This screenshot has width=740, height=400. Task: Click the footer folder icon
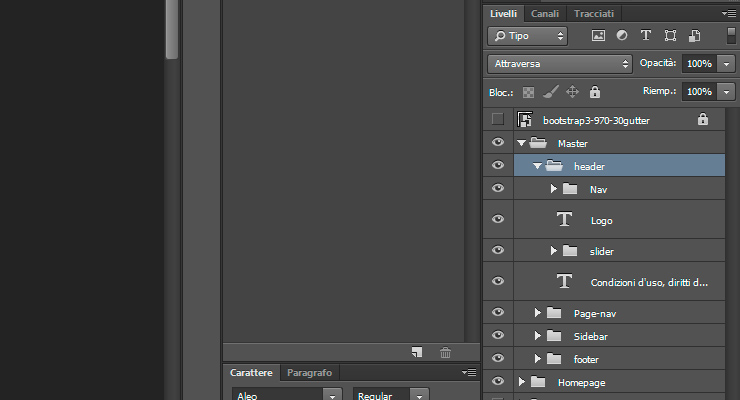pos(554,358)
